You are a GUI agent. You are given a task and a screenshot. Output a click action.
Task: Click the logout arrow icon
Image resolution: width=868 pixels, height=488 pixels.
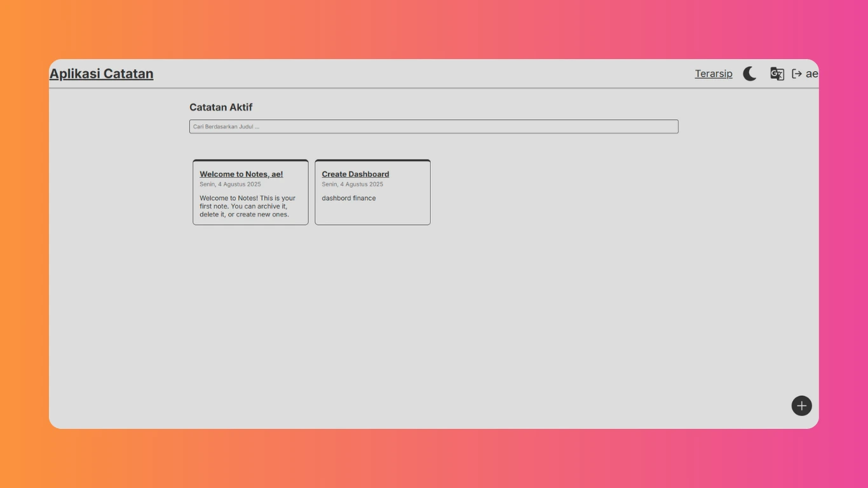(x=797, y=74)
